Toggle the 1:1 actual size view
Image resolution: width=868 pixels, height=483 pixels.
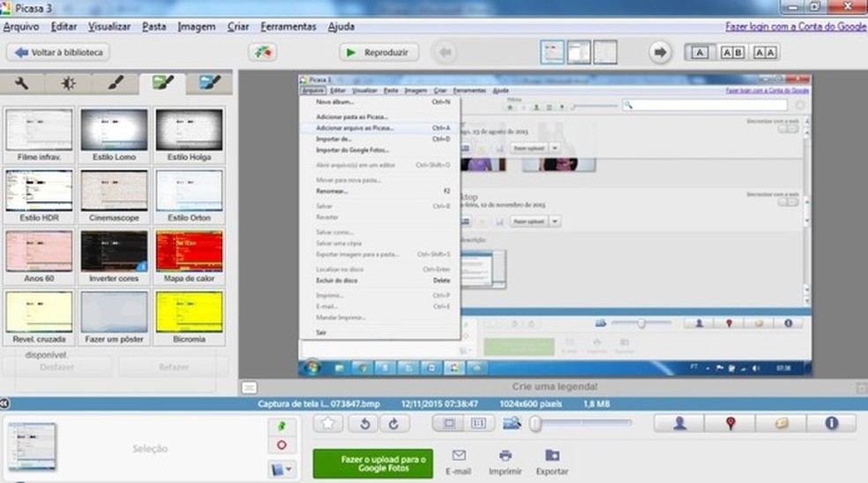pyautogui.click(x=479, y=424)
